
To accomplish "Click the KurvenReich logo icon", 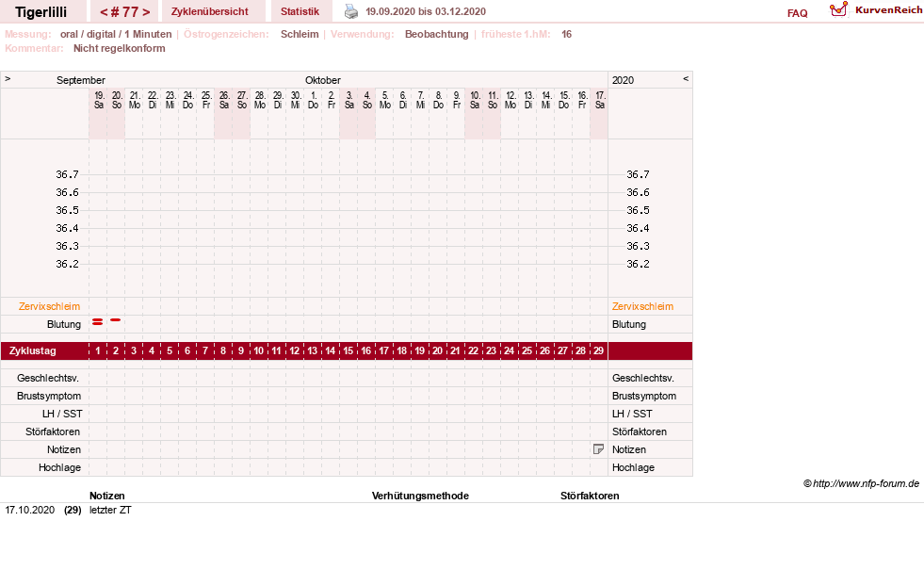I will pos(838,9).
